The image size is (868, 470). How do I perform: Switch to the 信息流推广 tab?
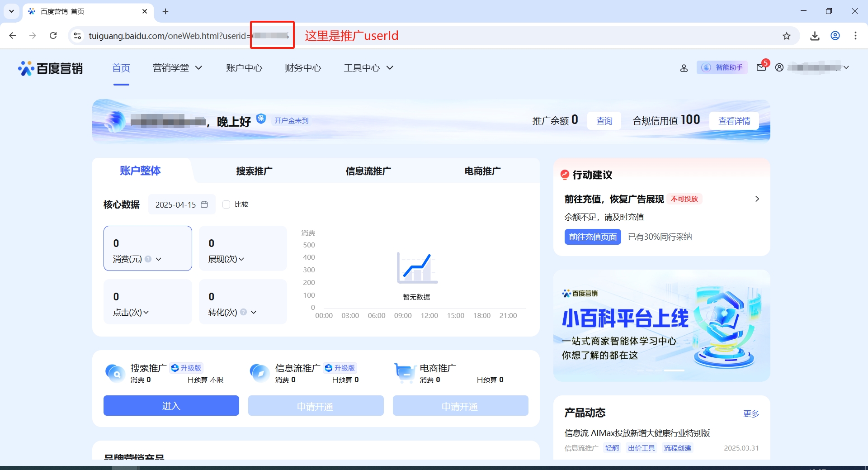(368, 171)
